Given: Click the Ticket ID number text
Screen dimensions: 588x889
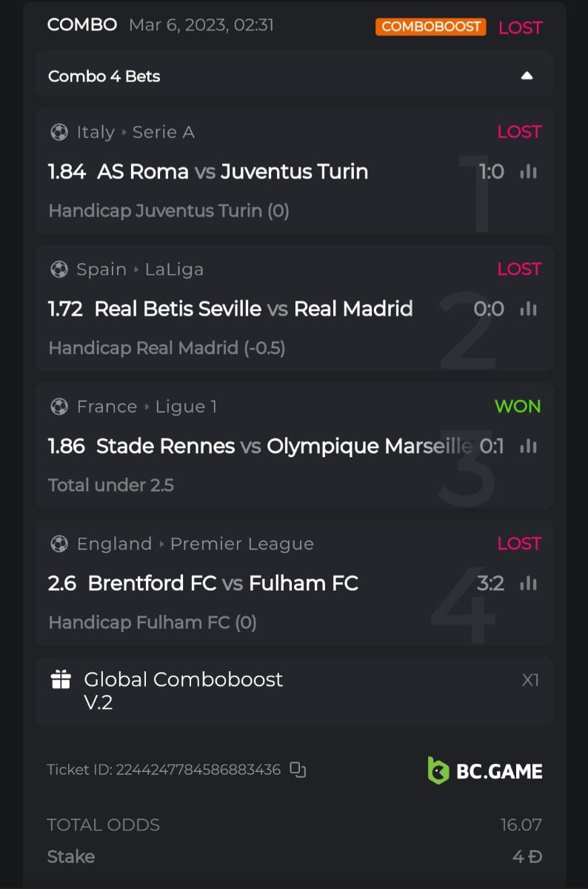Looking at the screenshot, I should 198,770.
